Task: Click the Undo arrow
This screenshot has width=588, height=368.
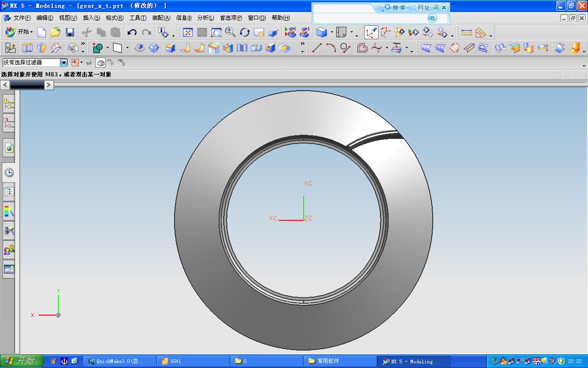Action: point(132,32)
